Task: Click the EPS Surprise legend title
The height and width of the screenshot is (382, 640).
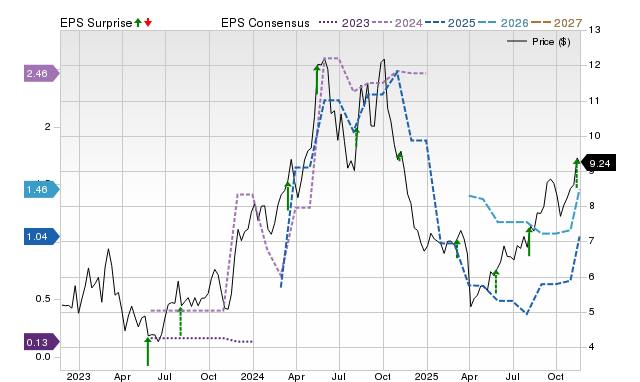Action: (96, 23)
